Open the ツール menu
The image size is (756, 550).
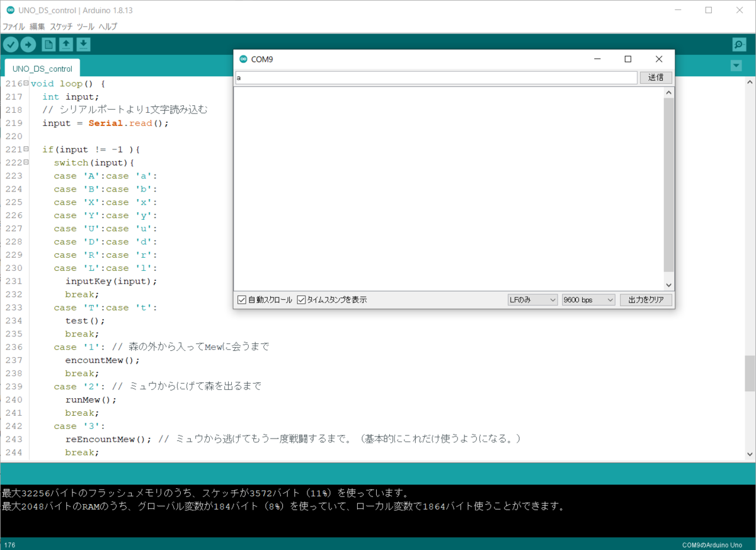[x=86, y=26]
